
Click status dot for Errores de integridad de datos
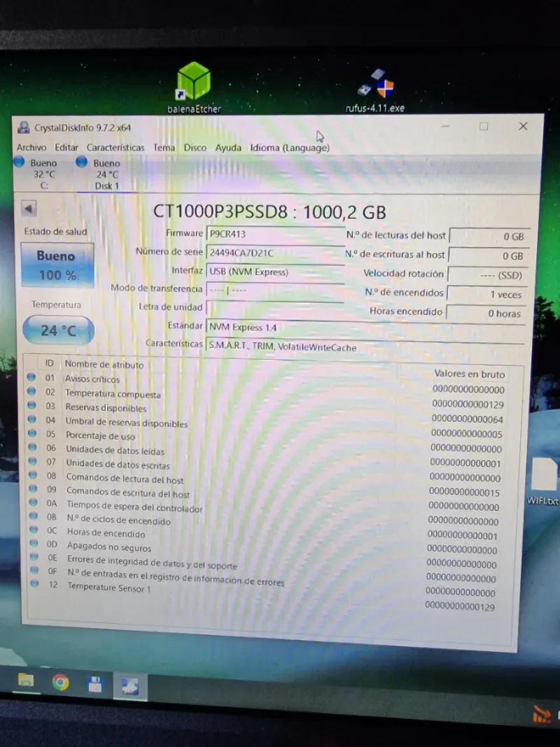coord(34,557)
